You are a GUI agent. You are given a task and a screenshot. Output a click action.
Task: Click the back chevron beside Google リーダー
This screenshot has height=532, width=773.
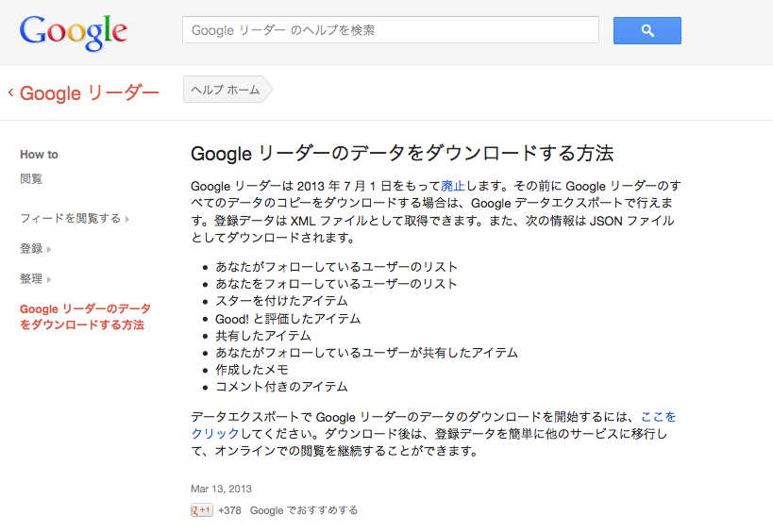10,92
